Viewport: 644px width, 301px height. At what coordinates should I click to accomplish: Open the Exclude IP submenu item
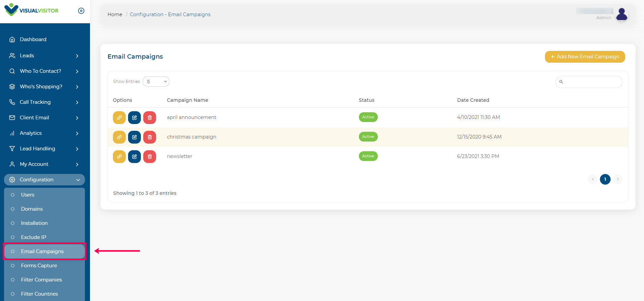point(44,237)
